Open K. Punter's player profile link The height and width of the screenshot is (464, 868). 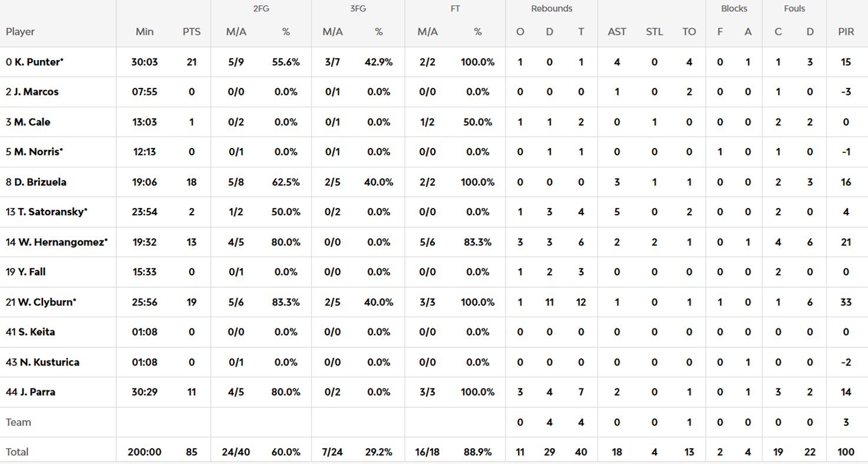(39, 62)
